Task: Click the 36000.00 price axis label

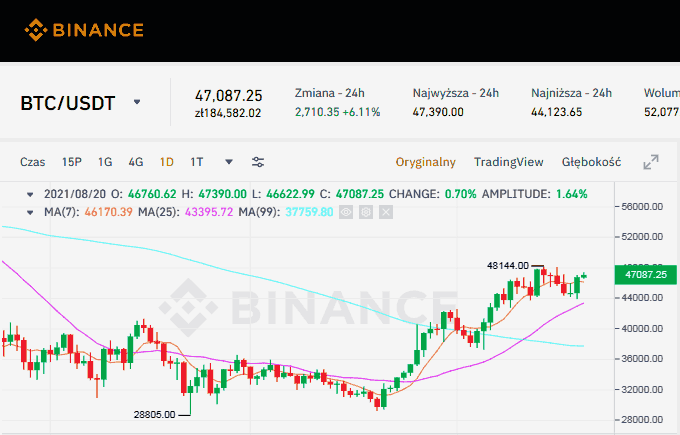Action: click(x=642, y=359)
